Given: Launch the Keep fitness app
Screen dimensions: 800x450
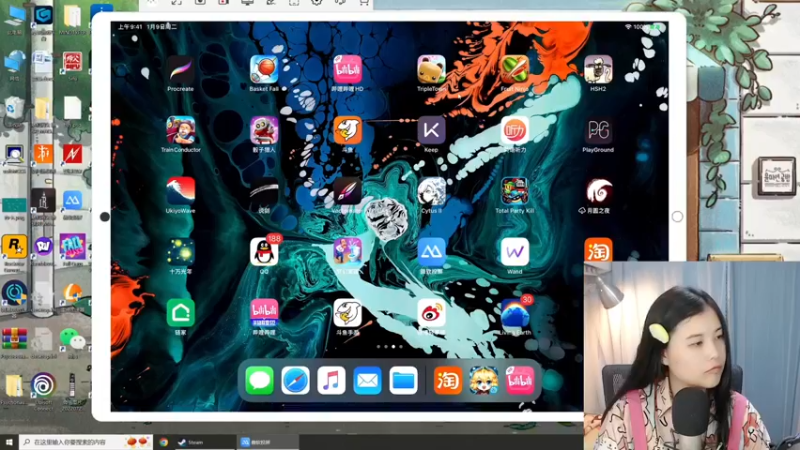Looking at the screenshot, I should [431, 131].
